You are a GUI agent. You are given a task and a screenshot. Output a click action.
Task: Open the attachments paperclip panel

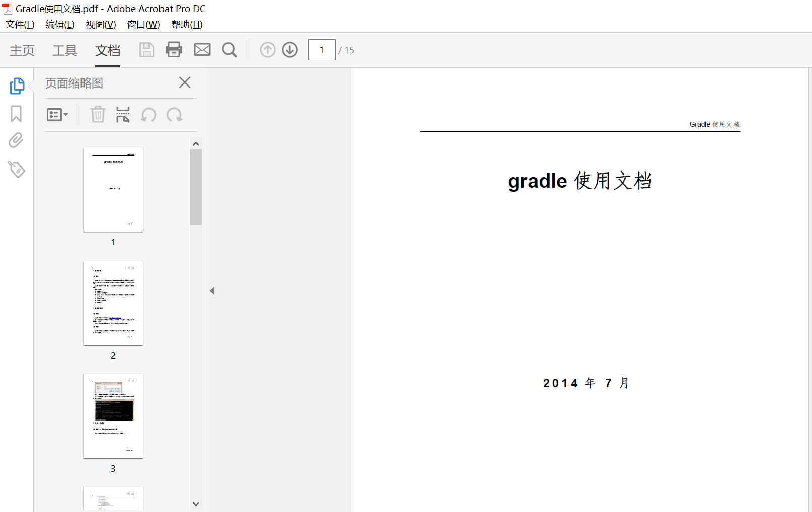(x=16, y=140)
